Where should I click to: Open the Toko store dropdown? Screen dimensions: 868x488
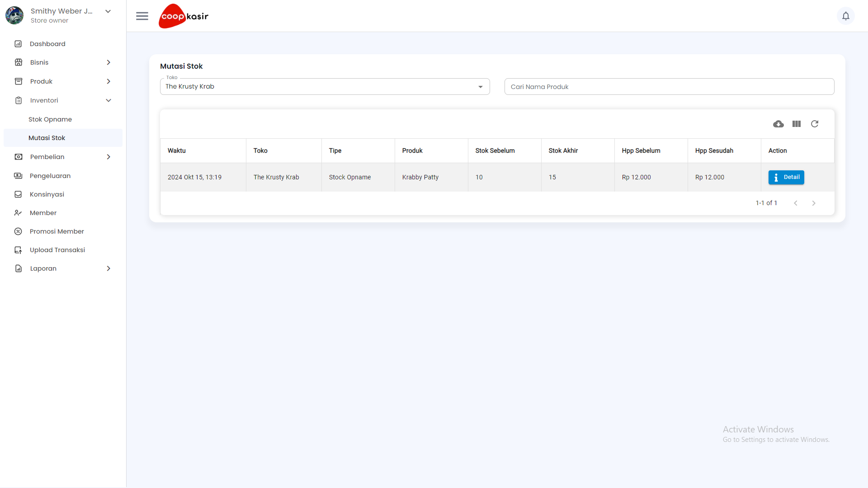pyautogui.click(x=325, y=86)
